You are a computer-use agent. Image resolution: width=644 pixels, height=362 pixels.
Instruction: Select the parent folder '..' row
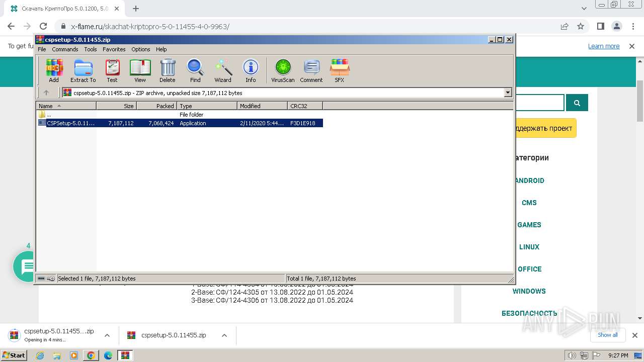pyautogui.click(x=180, y=115)
